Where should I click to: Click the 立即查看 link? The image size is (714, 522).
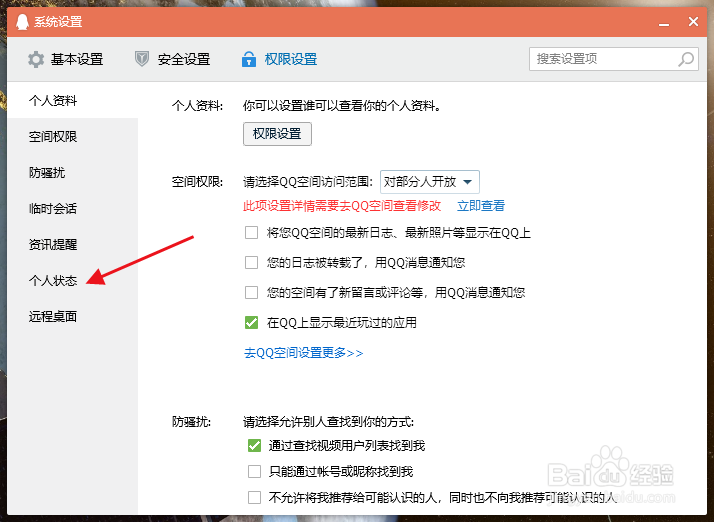(481, 206)
